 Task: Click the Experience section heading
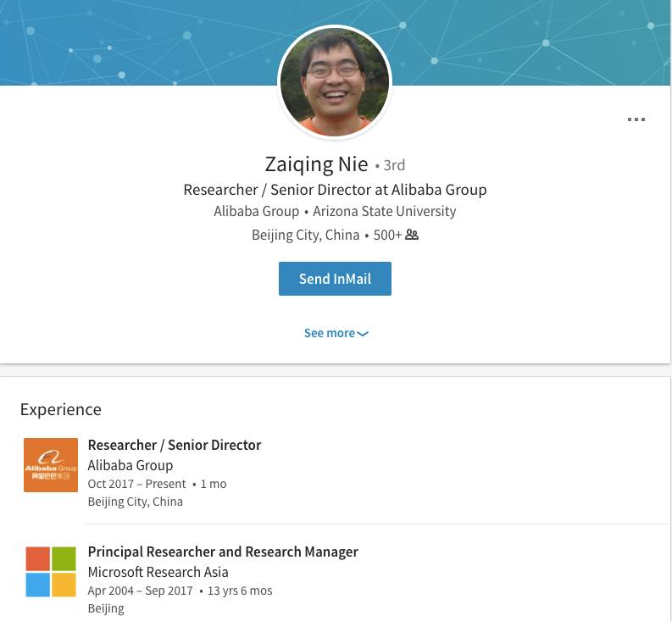(60, 409)
